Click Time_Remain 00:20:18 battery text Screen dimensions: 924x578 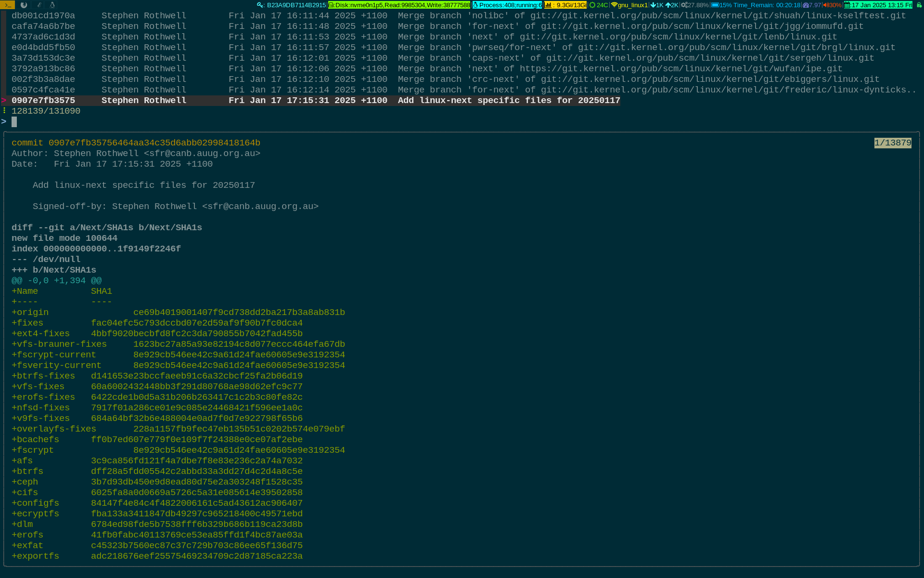[767, 5]
